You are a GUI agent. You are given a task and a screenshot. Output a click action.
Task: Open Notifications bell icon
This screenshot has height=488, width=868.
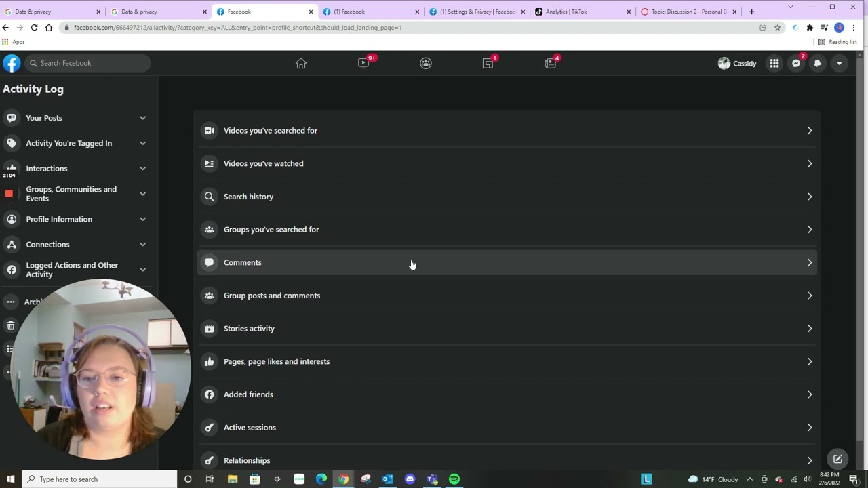click(818, 63)
